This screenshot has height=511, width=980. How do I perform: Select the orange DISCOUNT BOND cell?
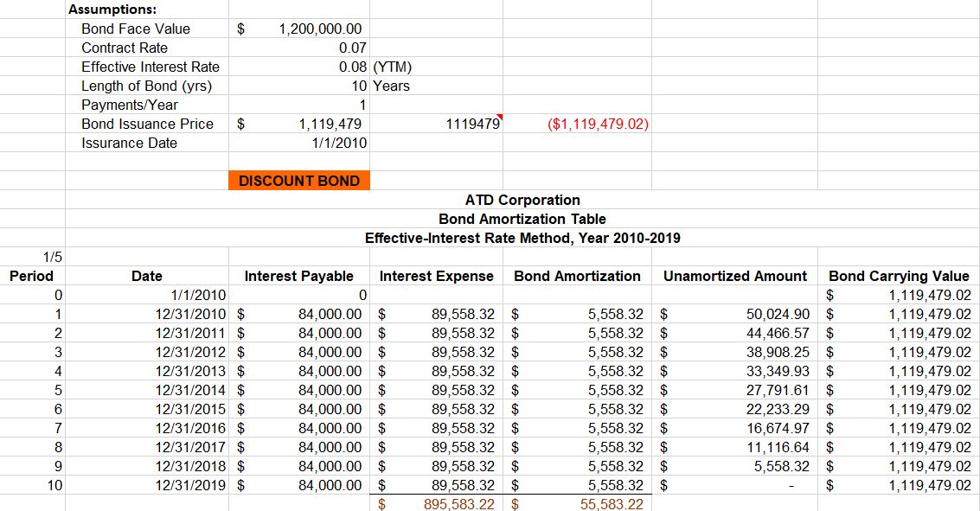click(299, 181)
